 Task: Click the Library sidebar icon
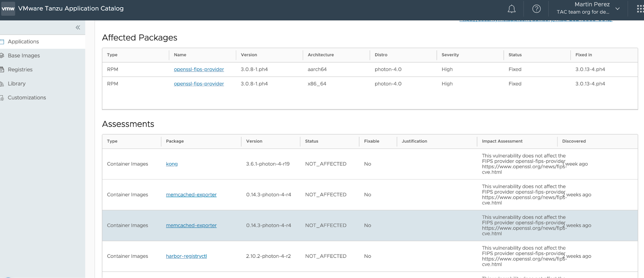click(2, 84)
